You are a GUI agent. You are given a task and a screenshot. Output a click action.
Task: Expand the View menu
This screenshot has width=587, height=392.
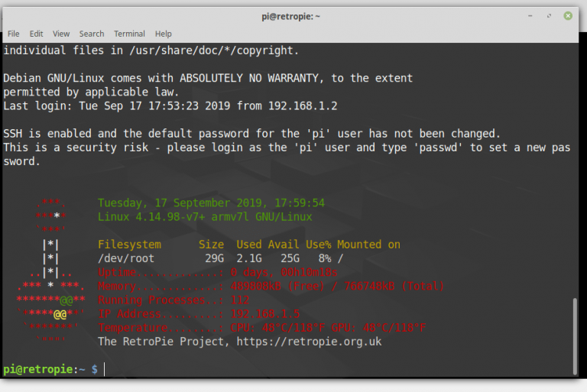61,34
